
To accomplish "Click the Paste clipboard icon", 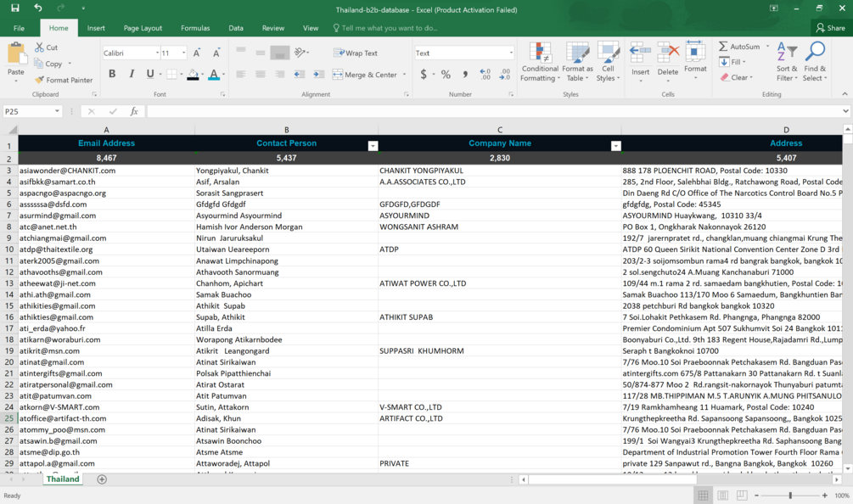I will point(16,55).
